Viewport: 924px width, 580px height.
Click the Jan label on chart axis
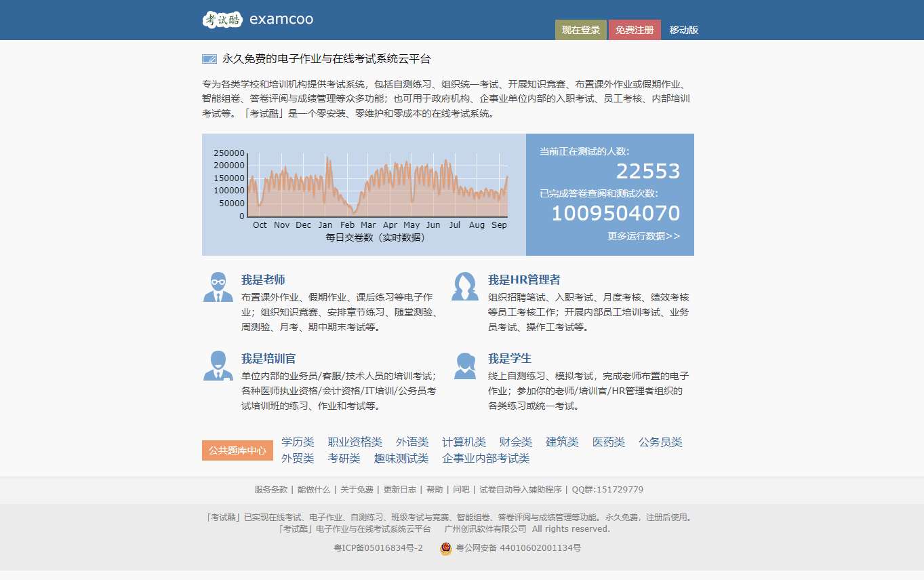click(325, 225)
